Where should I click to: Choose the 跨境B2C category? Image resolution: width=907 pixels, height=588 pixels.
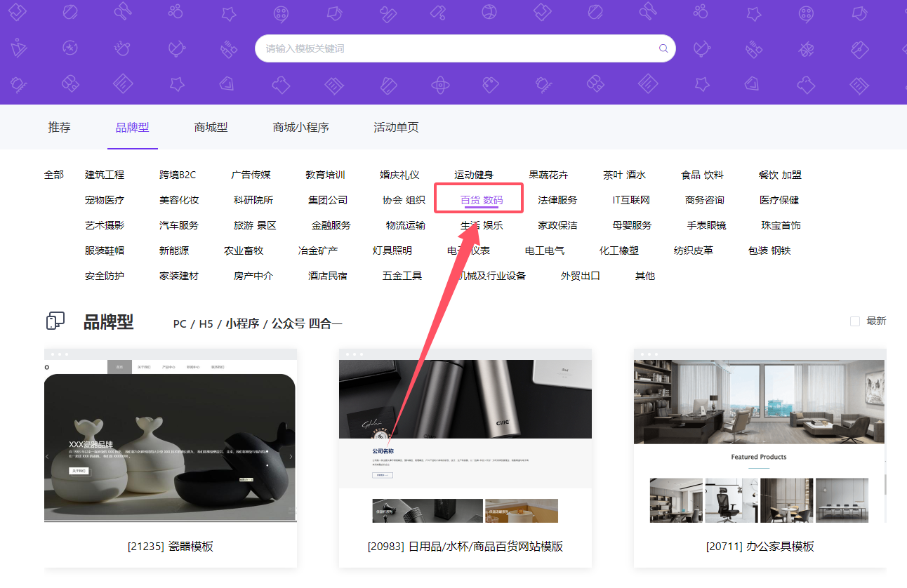click(178, 175)
